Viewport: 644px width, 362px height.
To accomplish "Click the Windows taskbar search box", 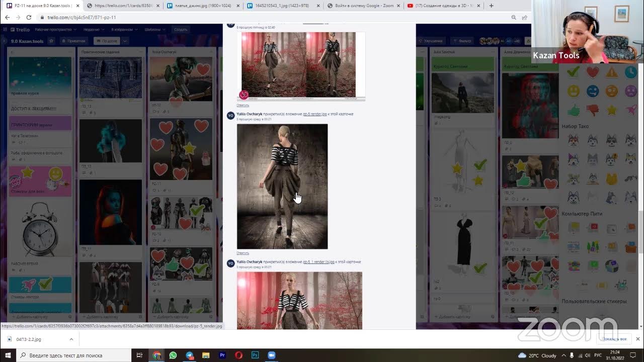I will [x=74, y=355].
